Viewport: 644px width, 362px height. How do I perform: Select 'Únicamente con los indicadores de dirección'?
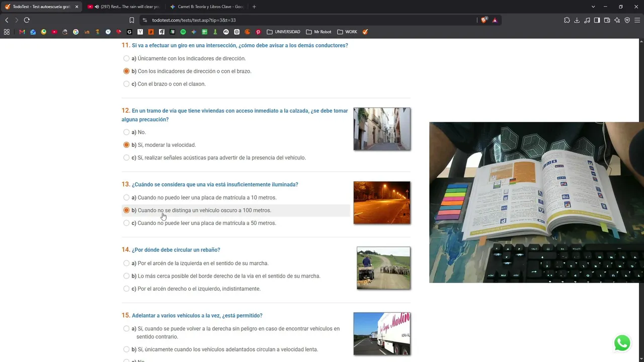(126, 58)
